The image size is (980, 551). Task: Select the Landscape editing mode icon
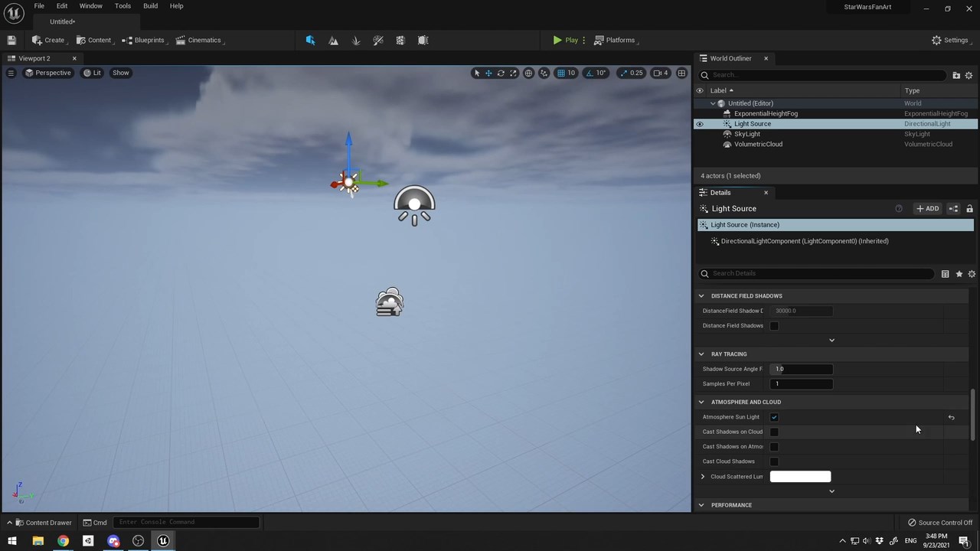click(x=333, y=40)
